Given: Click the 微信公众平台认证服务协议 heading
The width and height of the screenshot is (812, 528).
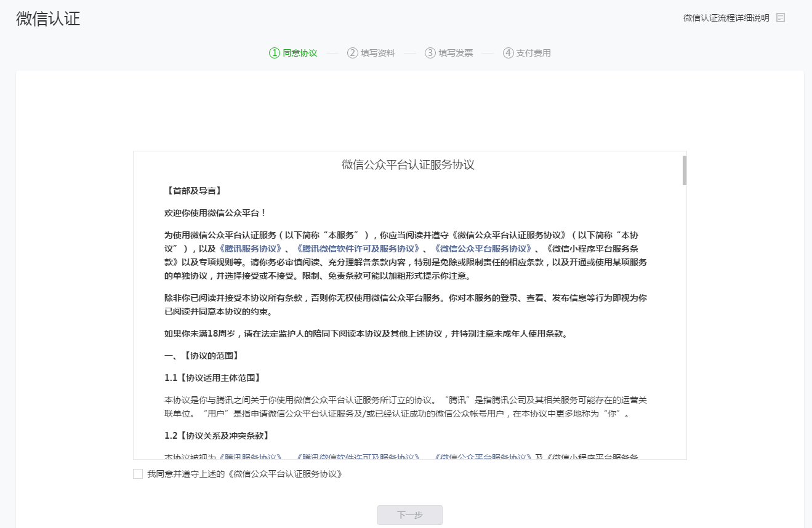Looking at the screenshot, I should click(409, 164).
